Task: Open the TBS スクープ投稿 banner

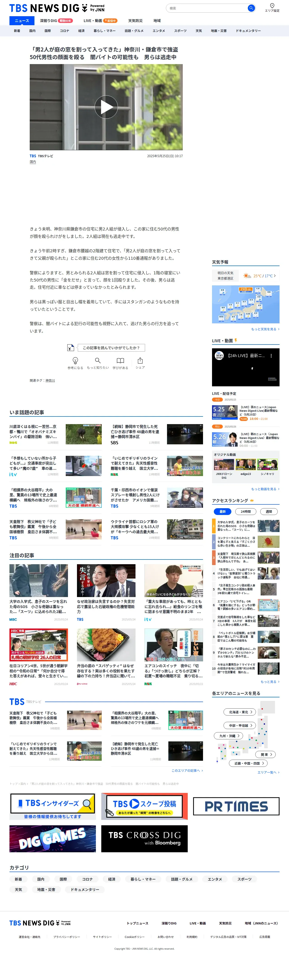Action: [144, 806]
